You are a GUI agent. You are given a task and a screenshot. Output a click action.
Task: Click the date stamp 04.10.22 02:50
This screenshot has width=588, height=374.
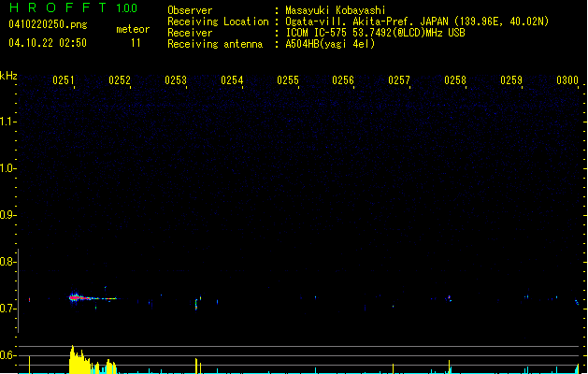point(48,43)
